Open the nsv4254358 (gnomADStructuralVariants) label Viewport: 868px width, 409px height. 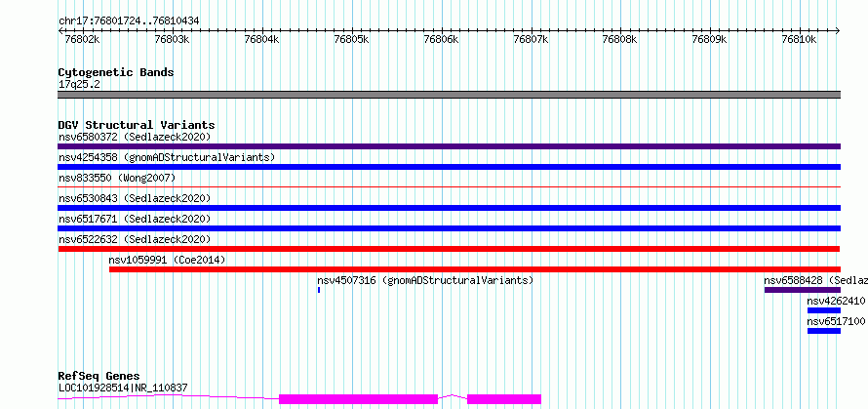(167, 157)
